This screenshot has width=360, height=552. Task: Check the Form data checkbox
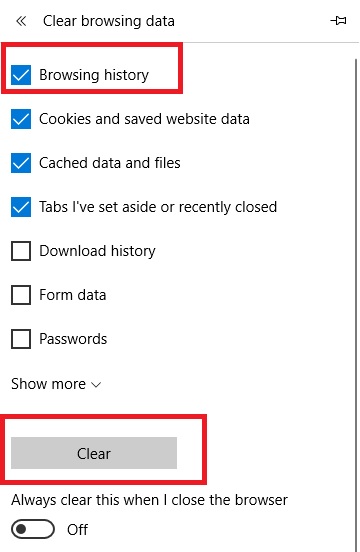pyautogui.click(x=21, y=295)
